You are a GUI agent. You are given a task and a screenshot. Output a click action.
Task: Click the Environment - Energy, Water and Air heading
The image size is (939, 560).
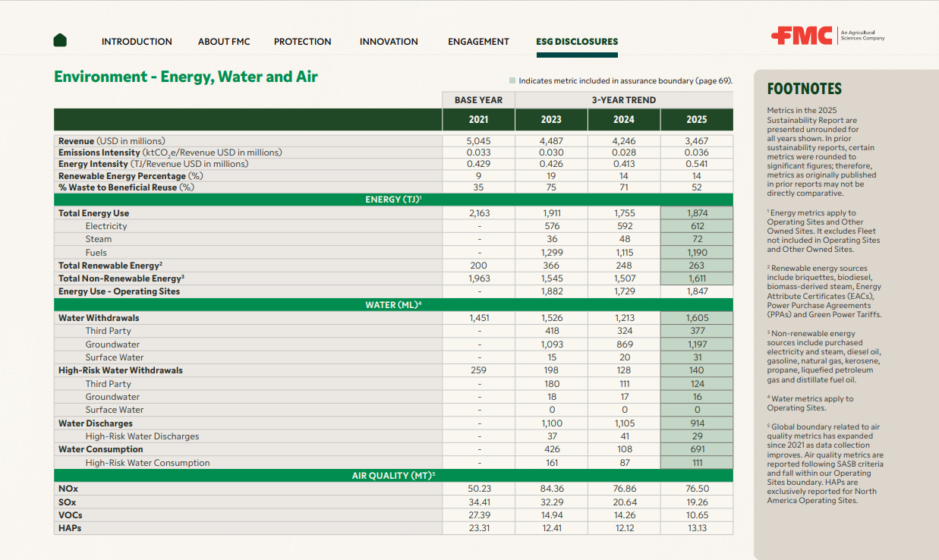pyautogui.click(x=186, y=77)
